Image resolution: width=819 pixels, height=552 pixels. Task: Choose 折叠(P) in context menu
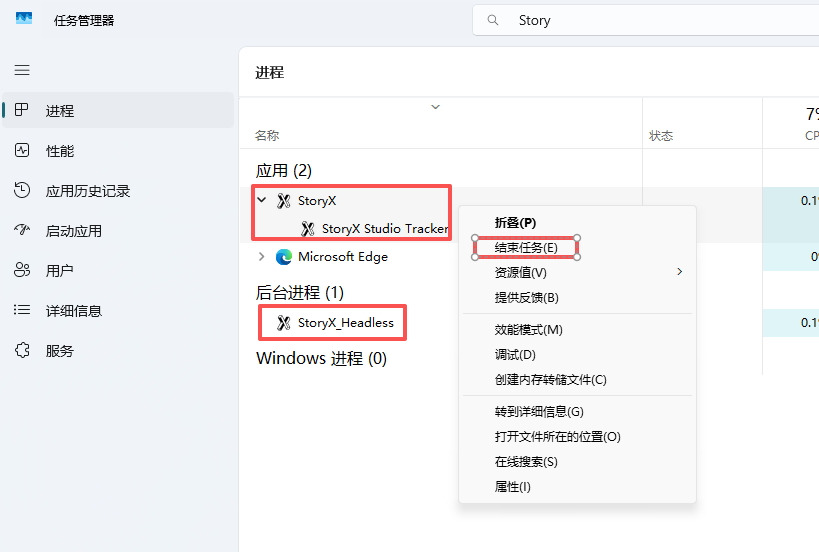[x=577, y=222]
